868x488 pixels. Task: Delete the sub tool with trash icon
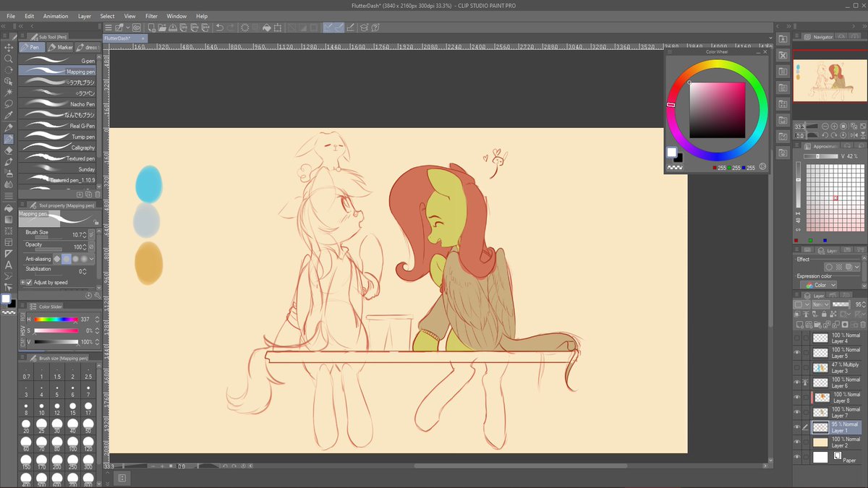pyautogui.click(x=98, y=194)
